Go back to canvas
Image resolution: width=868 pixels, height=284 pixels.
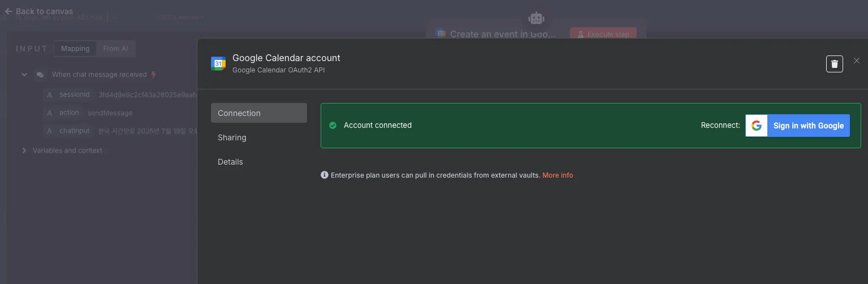pos(38,11)
